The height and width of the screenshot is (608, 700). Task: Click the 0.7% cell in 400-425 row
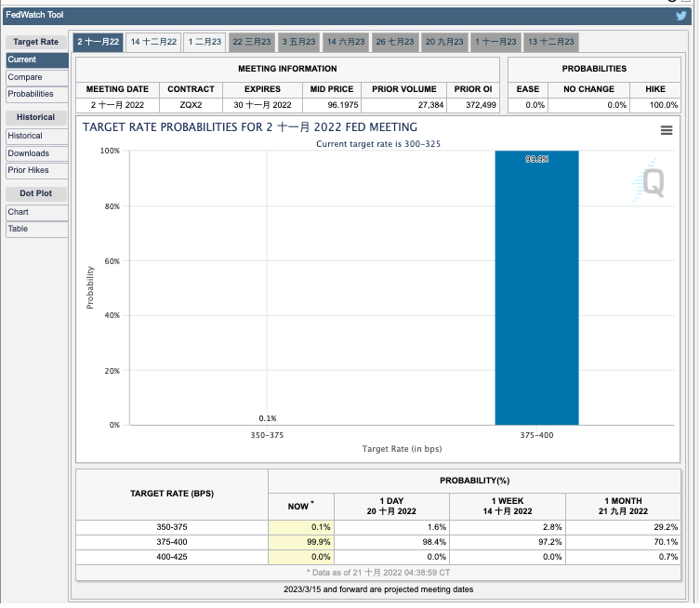(623, 557)
